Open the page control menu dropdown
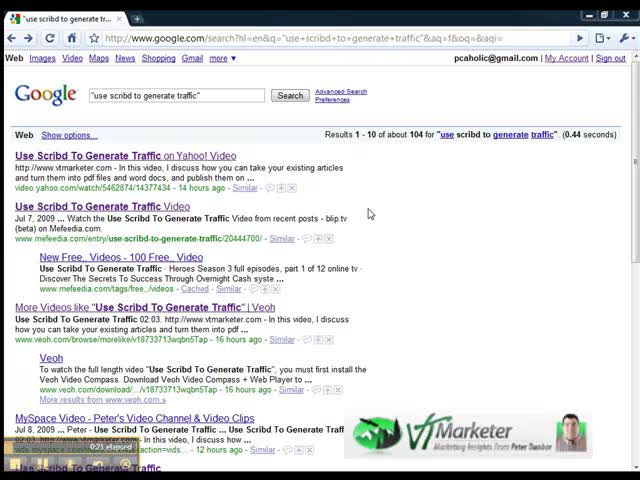This screenshot has width=640, height=480. pyautogui.click(x=602, y=38)
